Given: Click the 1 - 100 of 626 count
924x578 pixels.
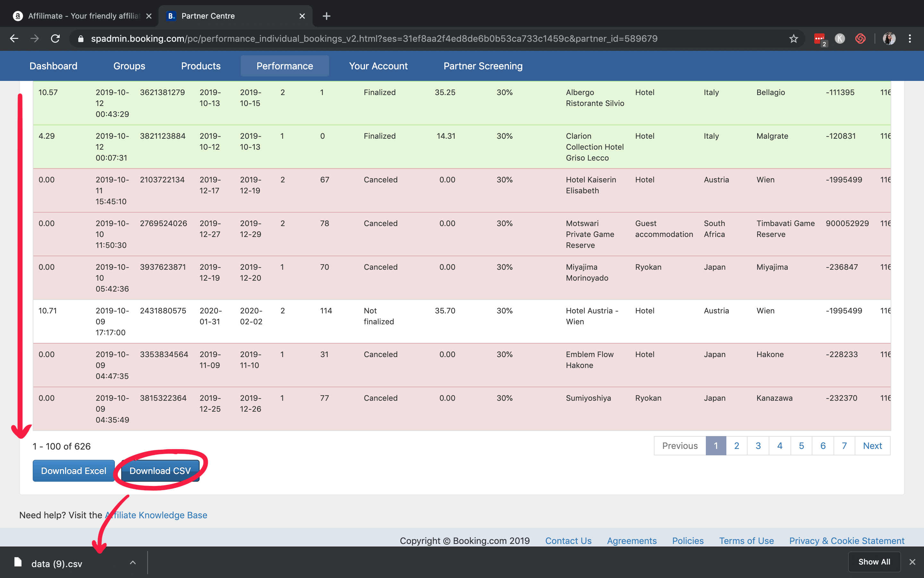Looking at the screenshot, I should tap(62, 446).
